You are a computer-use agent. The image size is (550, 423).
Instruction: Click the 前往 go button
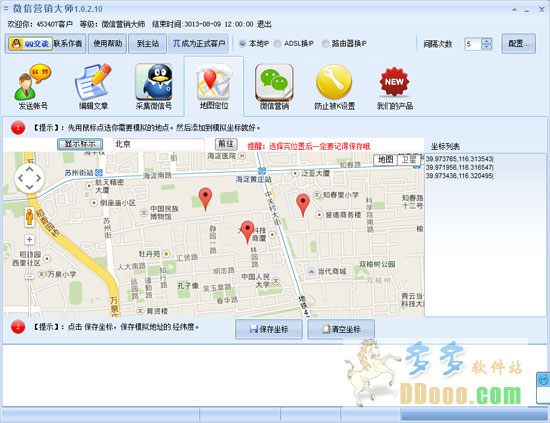(226, 144)
